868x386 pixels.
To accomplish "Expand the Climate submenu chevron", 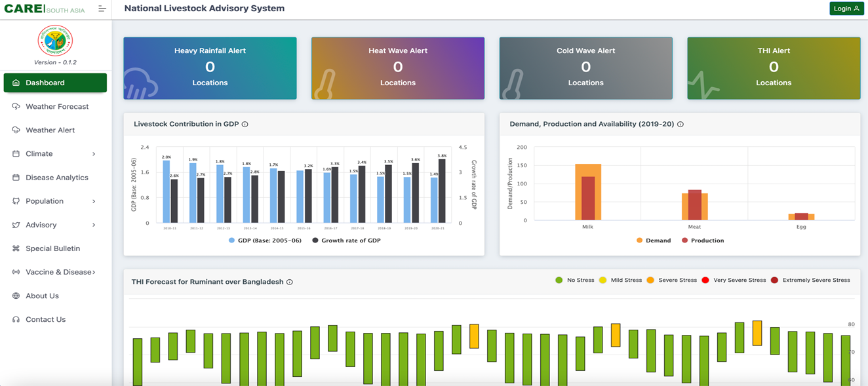I will (x=94, y=154).
